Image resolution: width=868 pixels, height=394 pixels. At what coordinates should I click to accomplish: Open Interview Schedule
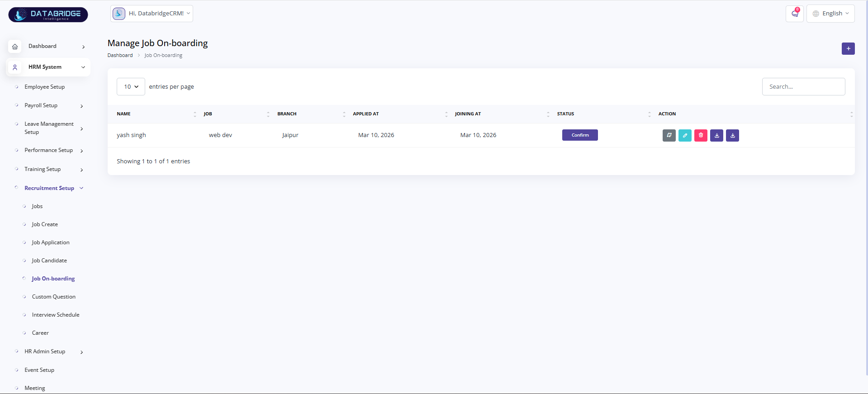[x=56, y=315]
